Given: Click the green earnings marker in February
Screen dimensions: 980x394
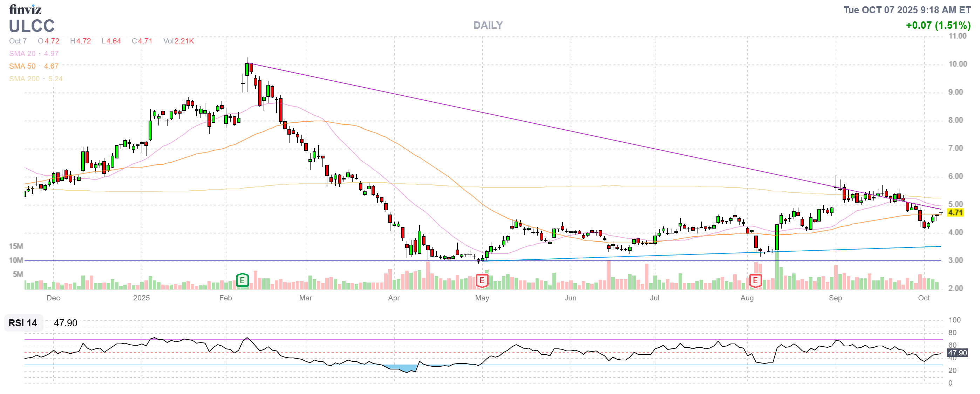Looking at the screenshot, I should (x=242, y=281).
